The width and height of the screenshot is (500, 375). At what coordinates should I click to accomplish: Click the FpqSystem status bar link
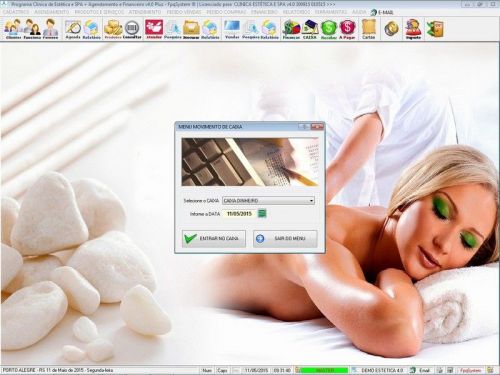(x=470, y=370)
